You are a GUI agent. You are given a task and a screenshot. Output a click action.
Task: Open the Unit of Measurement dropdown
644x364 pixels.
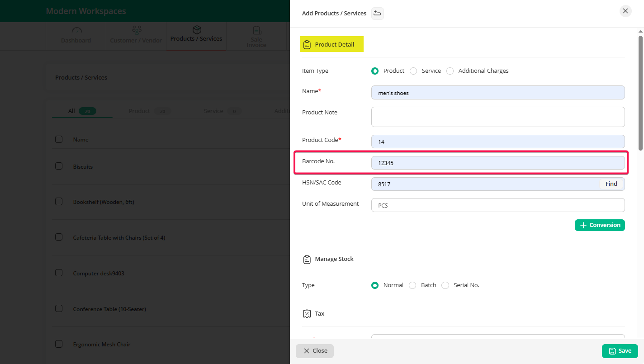(497, 205)
